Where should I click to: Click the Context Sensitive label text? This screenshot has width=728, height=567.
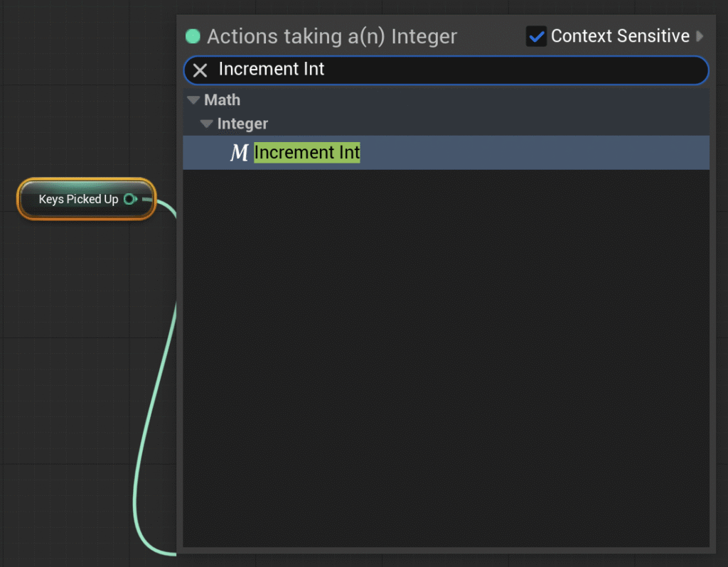tap(620, 36)
